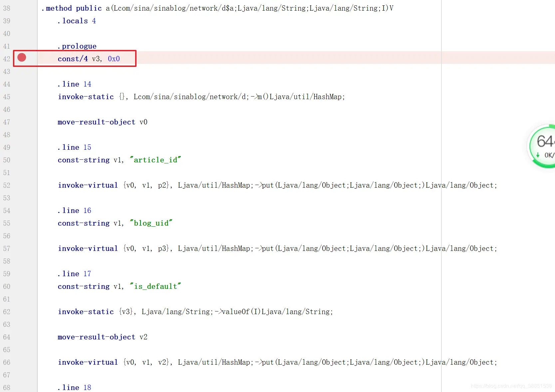Click gutter line number 39
This screenshot has width=555, height=392.
click(7, 21)
